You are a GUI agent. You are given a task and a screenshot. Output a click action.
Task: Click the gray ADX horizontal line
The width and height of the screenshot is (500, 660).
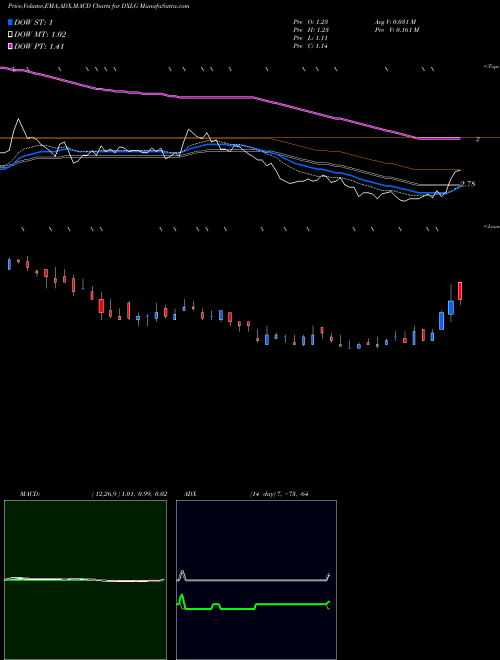[x=256, y=580]
